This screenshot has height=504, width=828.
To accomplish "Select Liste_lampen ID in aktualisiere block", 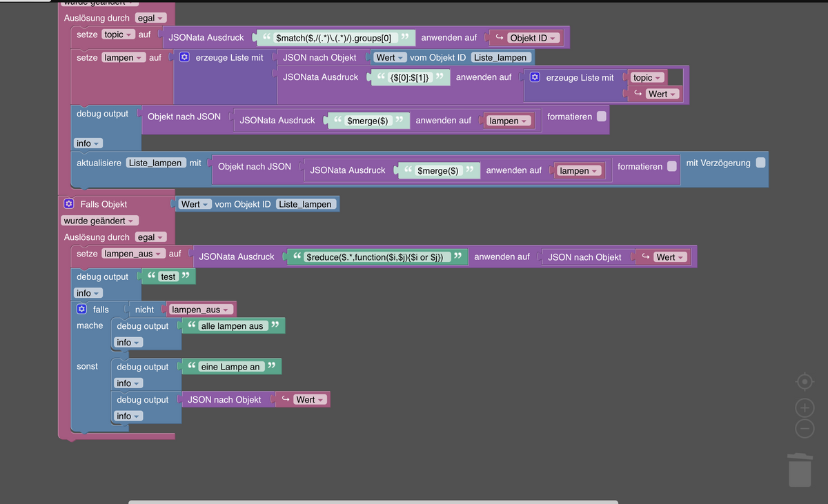I will tap(156, 163).
